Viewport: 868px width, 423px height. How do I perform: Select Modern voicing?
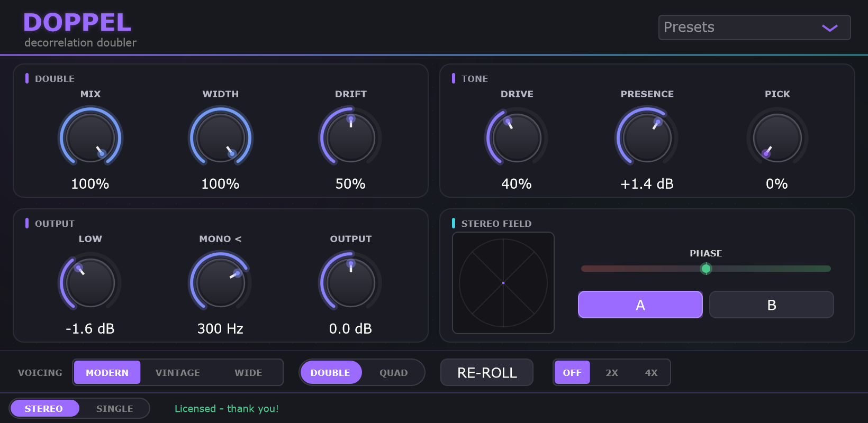coord(107,372)
